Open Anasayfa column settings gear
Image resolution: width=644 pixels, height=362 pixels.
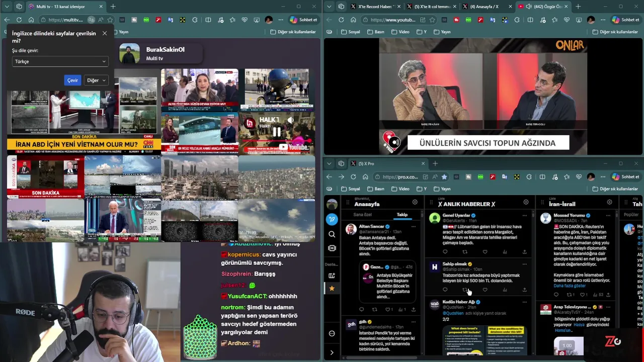(415, 202)
